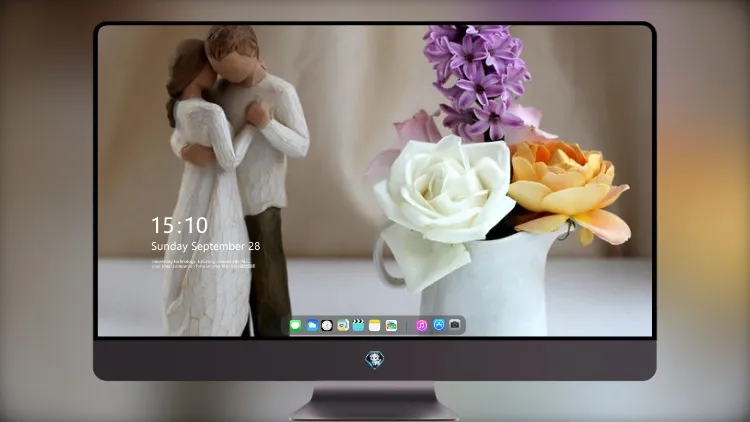Select the Sunday September 28 date text
Viewport: 750px width, 422px height.
pyautogui.click(x=206, y=246)
